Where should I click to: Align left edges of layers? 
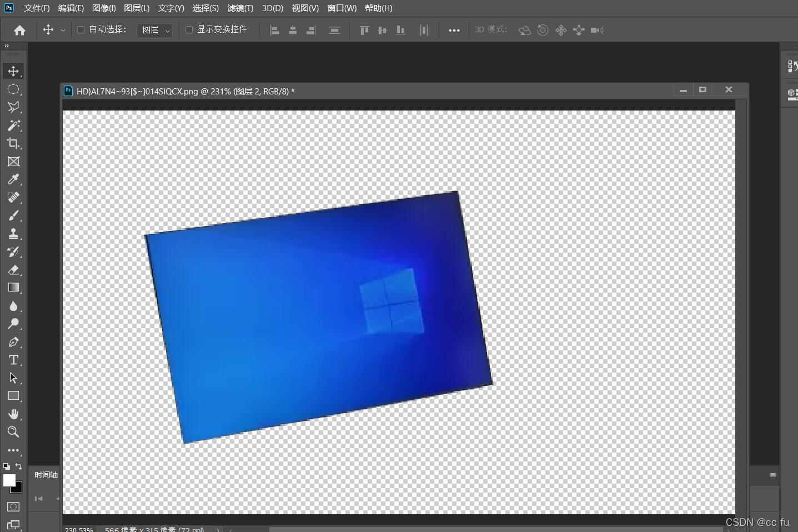pos(274,30)
